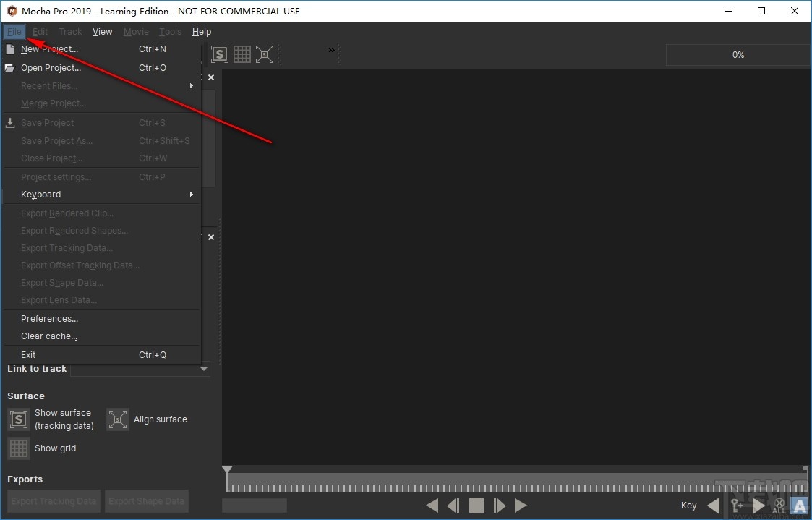Open the Link to track dropdown

(x=202, y=369)
